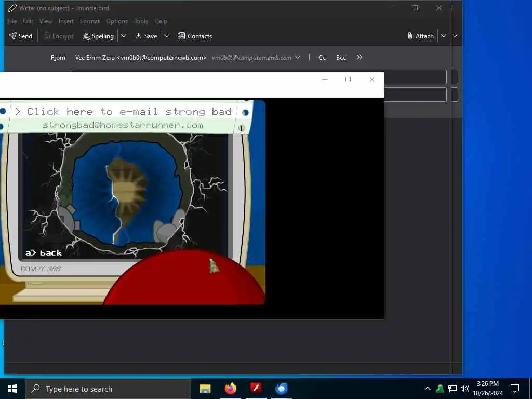This screenshot has height=399, width=532.
Task: Minimize the Flash player window
Action: [325, 79]
